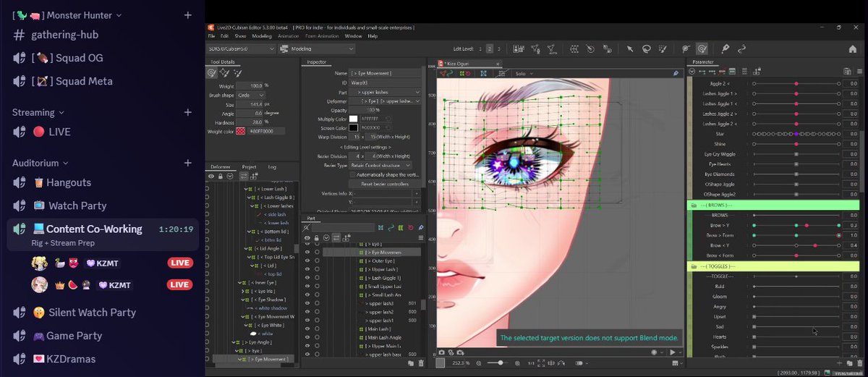This screenshot has width=868, height=377.
Task: Toggle the eye column header in Deformer panel
Action: (x=211, y=176)
